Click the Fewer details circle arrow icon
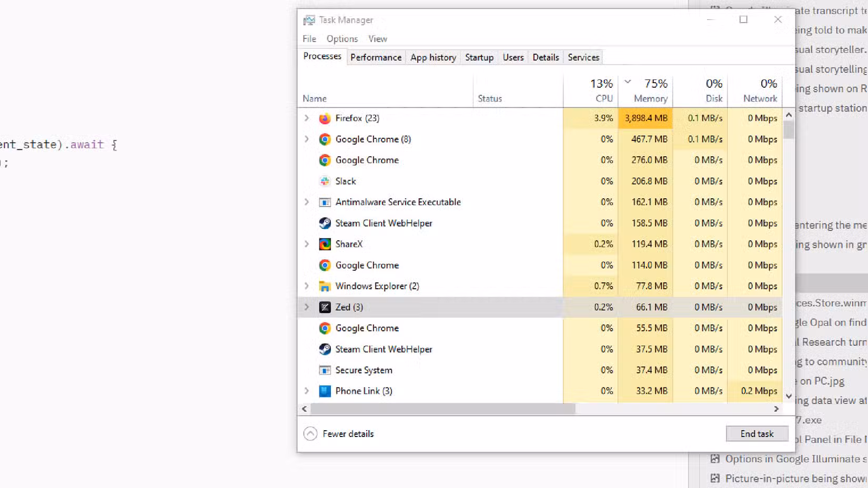 (x=310, y=434)
